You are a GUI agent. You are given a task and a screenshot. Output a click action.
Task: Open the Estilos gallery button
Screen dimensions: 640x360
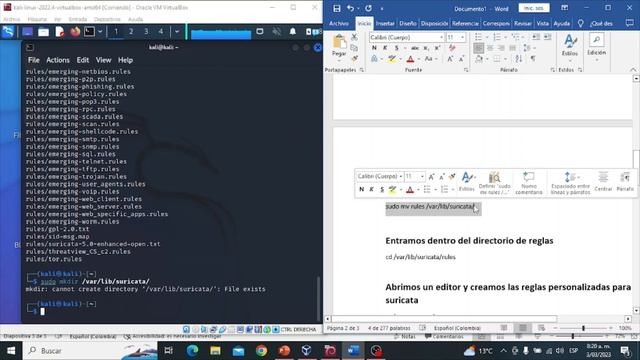click(x=570, y=45)
